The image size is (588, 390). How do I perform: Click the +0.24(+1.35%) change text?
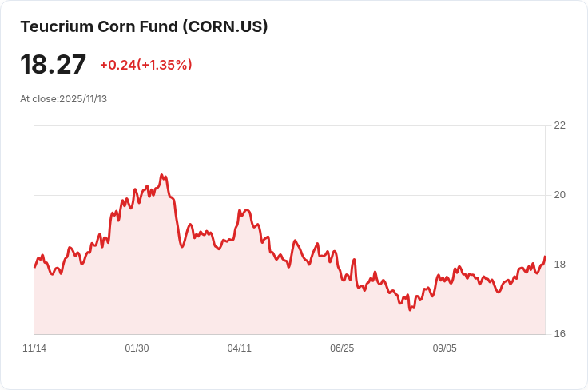point(146,65)
